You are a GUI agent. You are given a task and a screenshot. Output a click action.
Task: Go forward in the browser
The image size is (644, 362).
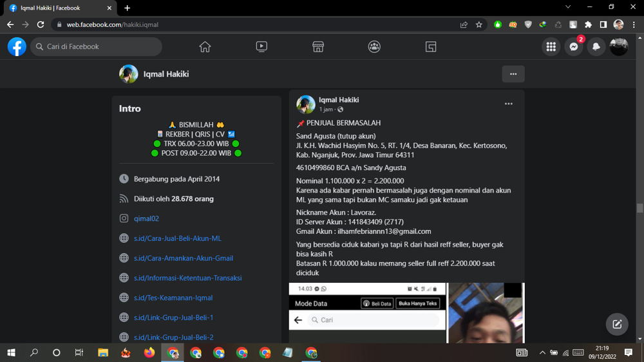[26, 24]
